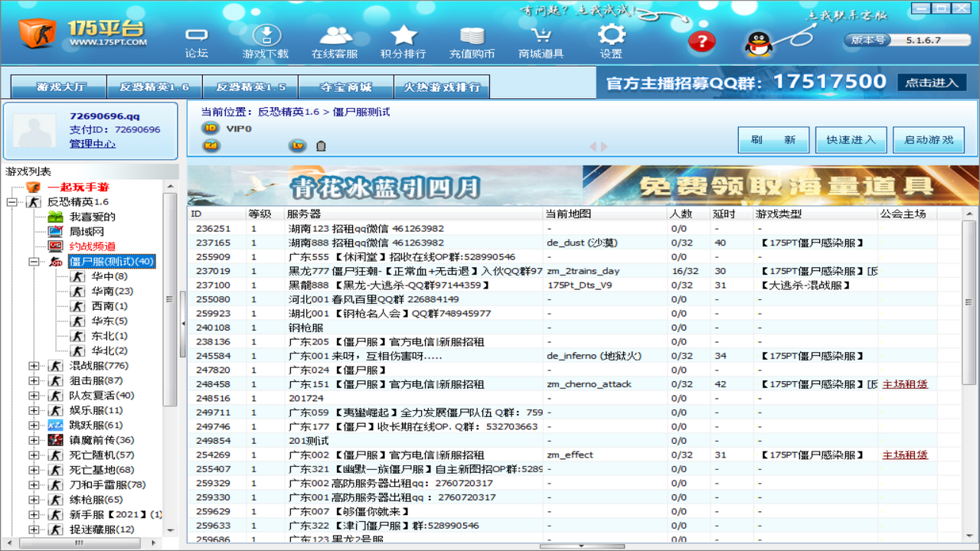Screen dimensions: 980x551
Task: Expand the 混战服(776) tree node
Action: [x=34, y=366]
